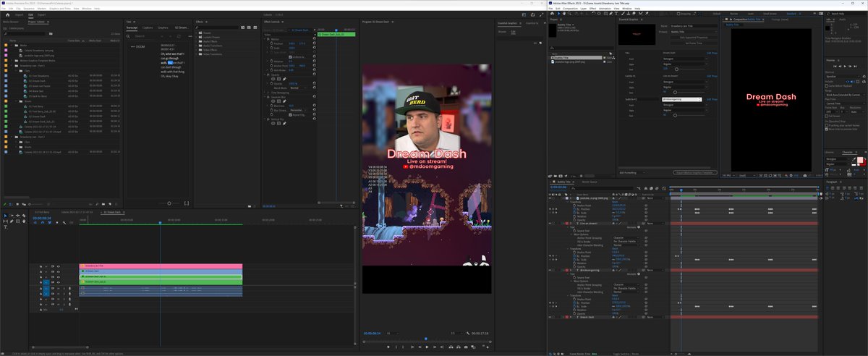
Task: Expand the Video Effects folder
Action: click(x=196, y=50)
